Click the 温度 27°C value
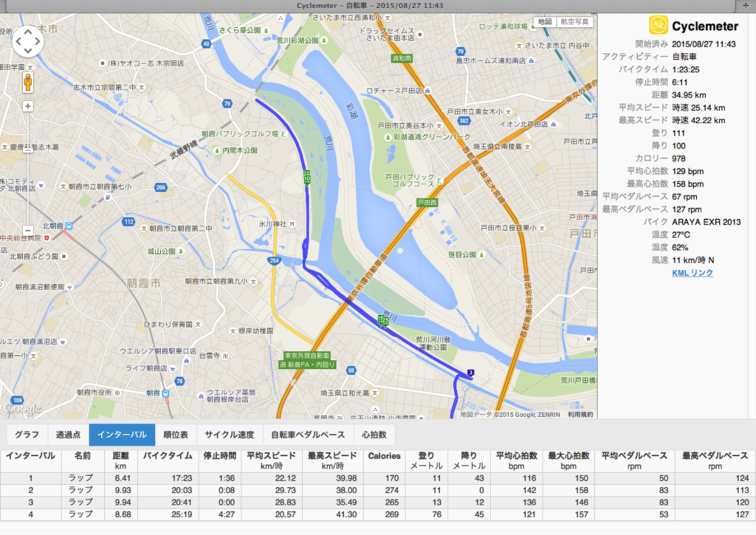Image resolution: width=756 pixels, height=535 pixels. pos(681,234)
